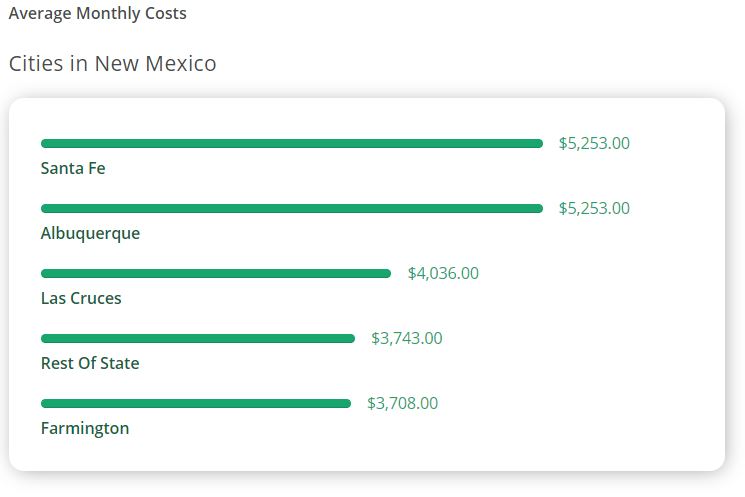The image size is (745, 497).
Task: Click the $3,708.00 cost value
Action: (402, 404)
